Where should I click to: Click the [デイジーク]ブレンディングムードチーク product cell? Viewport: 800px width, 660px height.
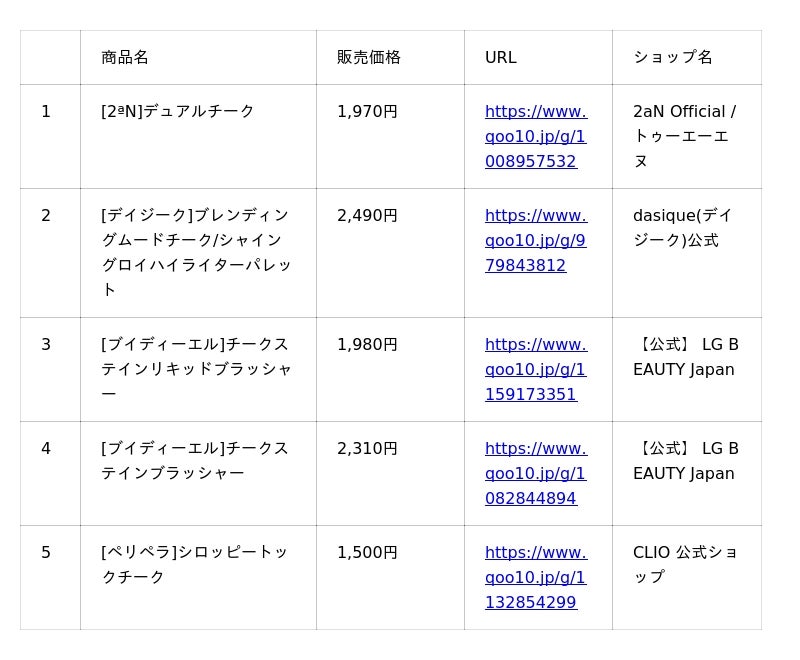click(196, 252)
